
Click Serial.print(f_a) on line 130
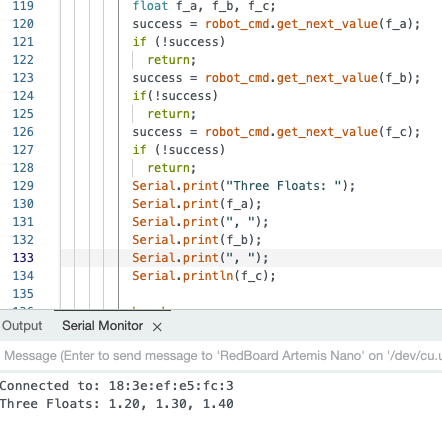coord(197,204)
